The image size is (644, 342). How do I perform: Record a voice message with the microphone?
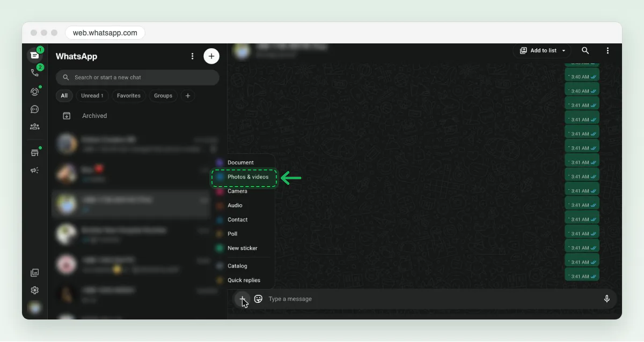[x=607, y=299]
